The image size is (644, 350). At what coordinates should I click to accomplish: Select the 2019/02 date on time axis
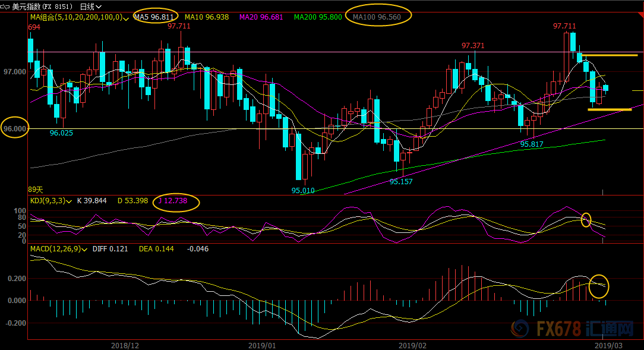pyautogui.click(x=412, y=345)
